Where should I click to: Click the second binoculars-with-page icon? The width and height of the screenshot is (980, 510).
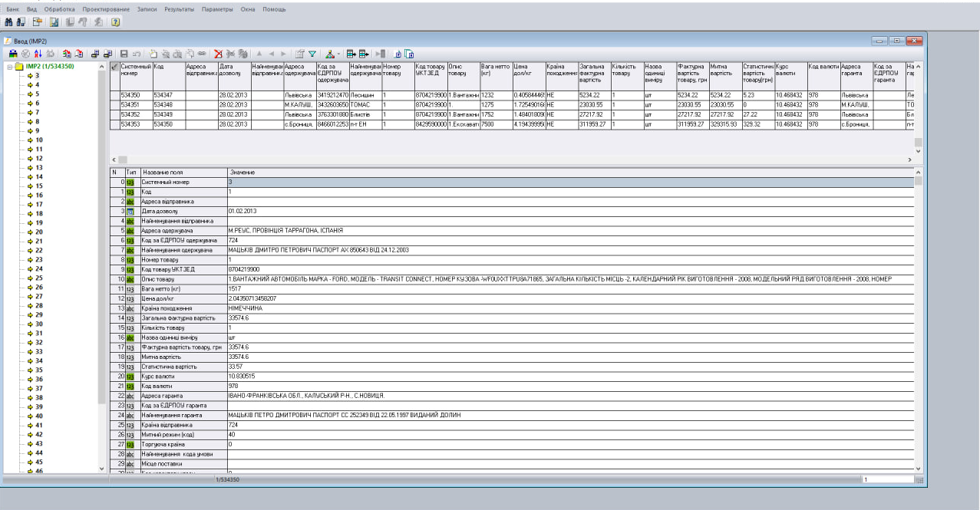[x=21, y=21]
